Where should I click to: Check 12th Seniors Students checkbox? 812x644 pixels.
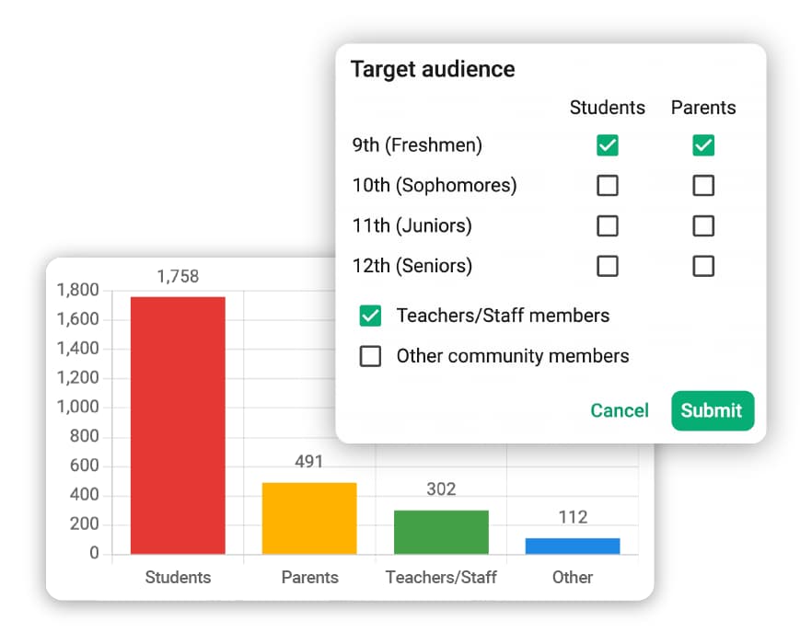607,266
